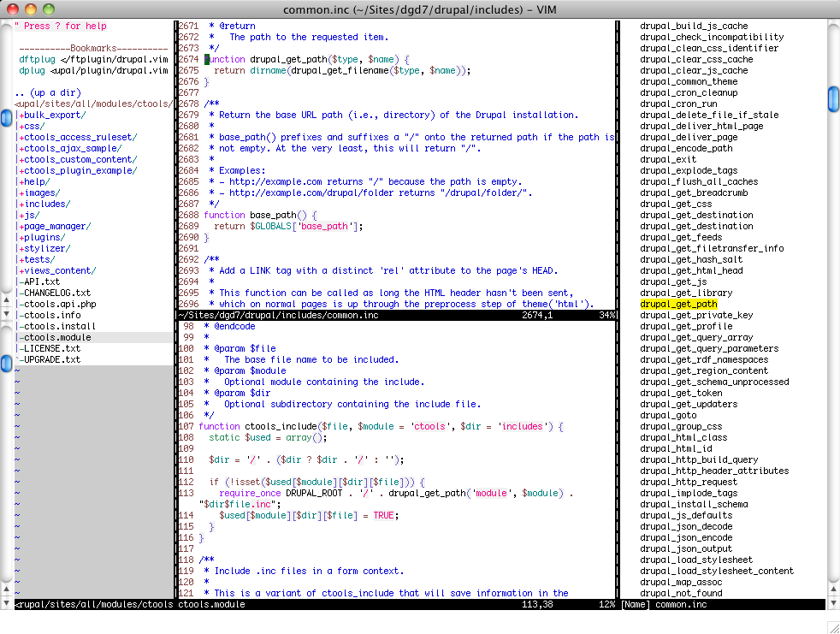Click the left scrollbar's down arrow
The width and height of the screenshot is (840, 634).
click(x=6, y=603)
